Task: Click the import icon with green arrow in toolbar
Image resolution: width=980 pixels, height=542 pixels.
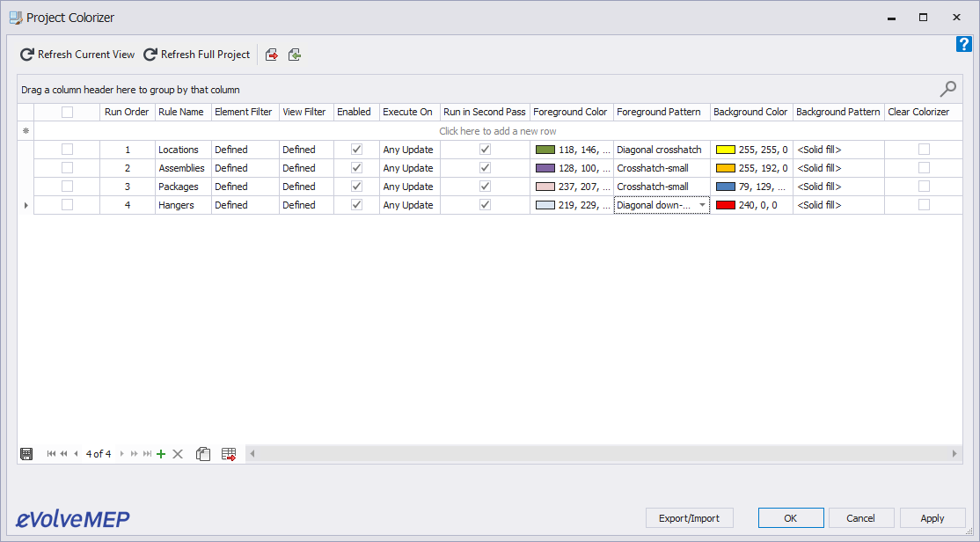Action: [295, 55]
